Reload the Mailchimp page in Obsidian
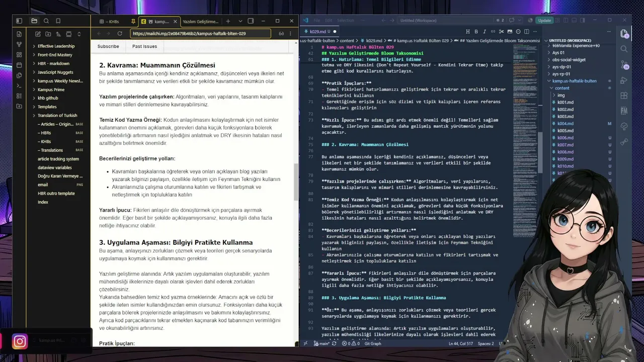 [120, 34]
